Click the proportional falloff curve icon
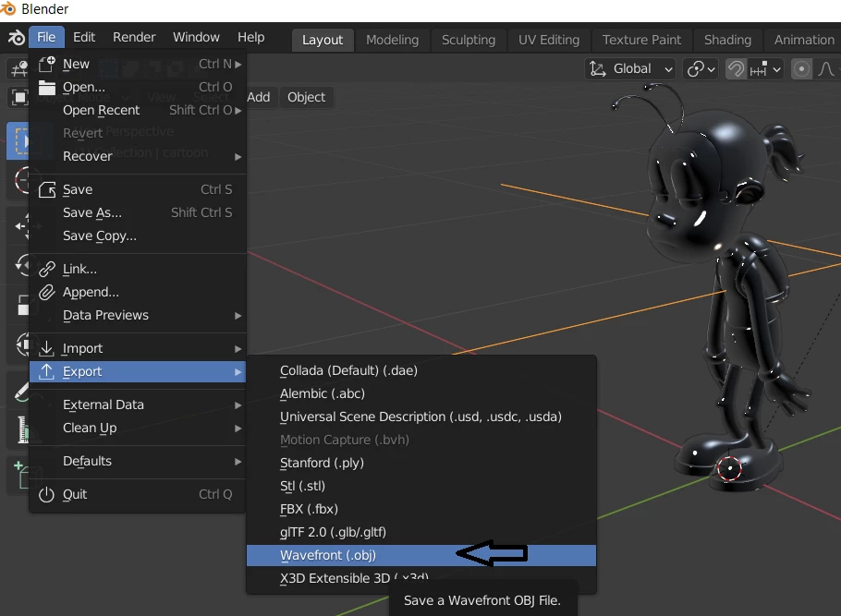Viewport: 841px width, 616px height. [826, 69]
